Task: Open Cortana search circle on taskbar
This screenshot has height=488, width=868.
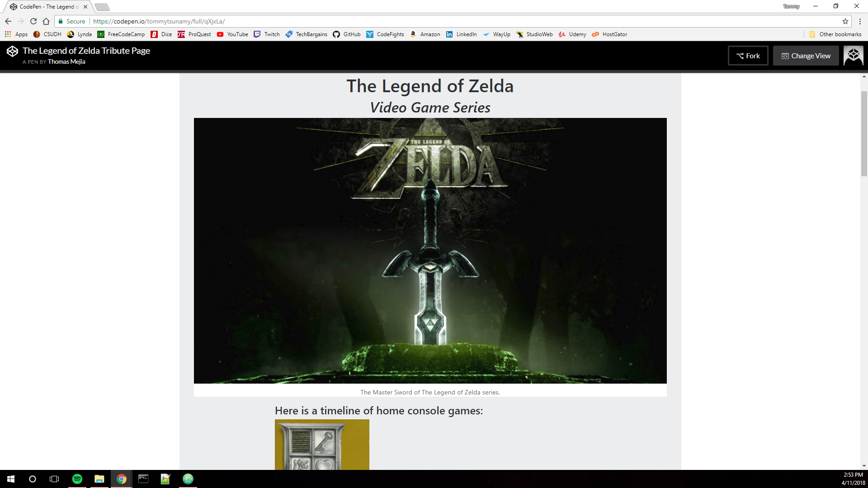Action: tap(33, 479)
